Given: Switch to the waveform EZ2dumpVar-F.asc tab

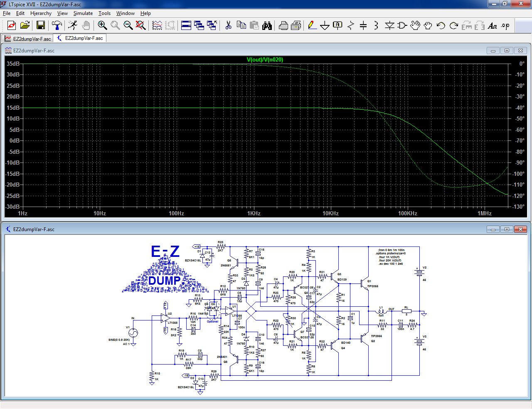Looking at the screenshot, I should (x=27, y=39).
